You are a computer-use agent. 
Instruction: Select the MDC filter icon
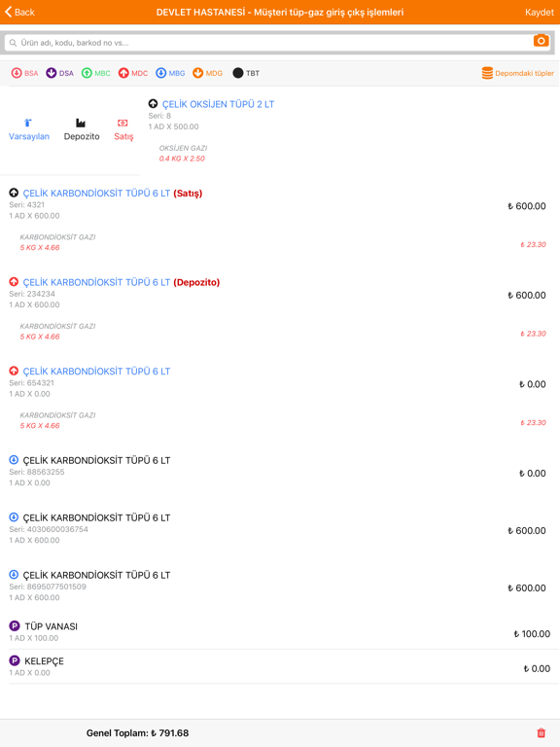click(123, 73)
